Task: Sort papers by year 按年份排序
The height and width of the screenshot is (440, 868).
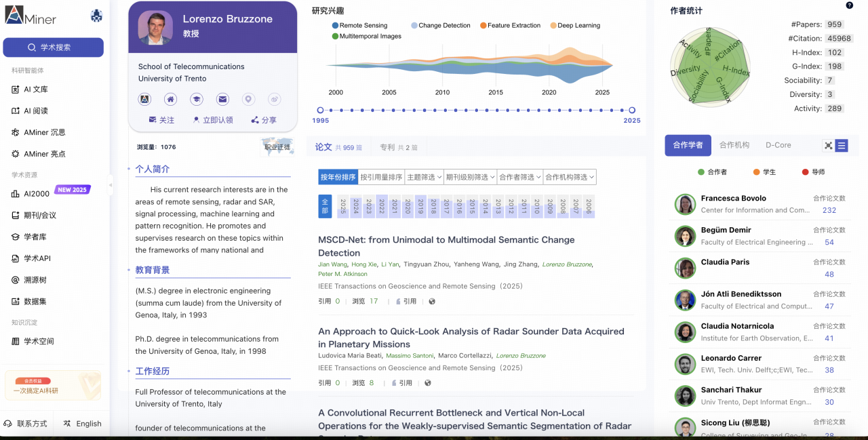Action: 338,177
